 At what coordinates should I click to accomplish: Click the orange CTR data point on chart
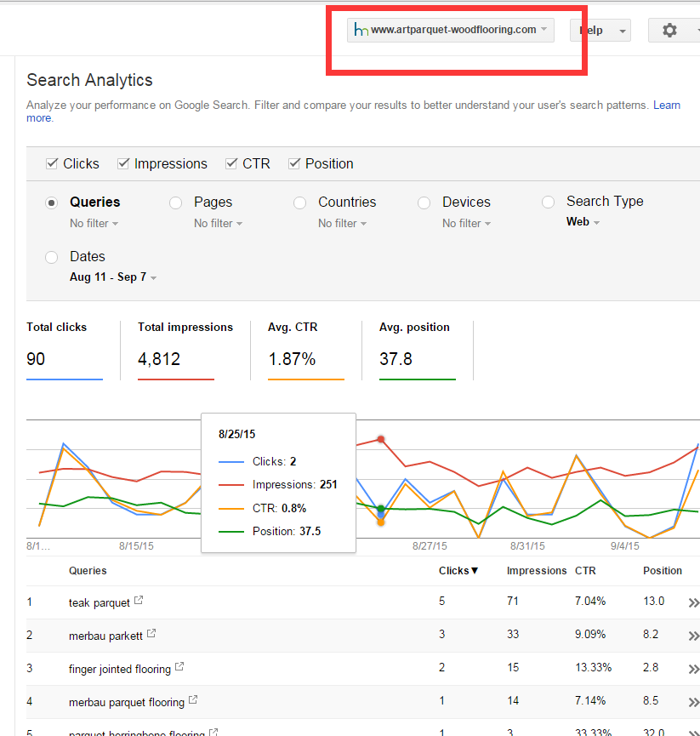[381, 522]
